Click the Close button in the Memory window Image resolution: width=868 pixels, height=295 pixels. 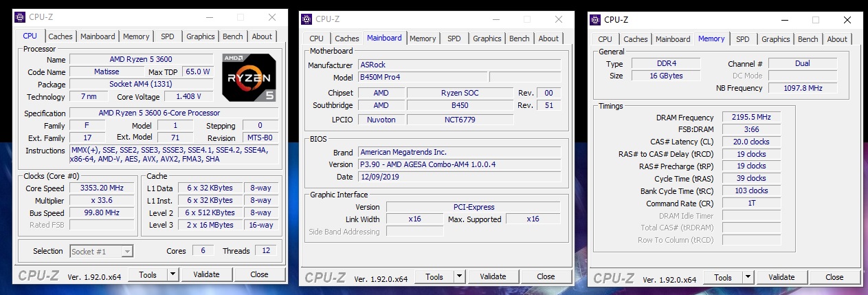[x=834, y=277]
